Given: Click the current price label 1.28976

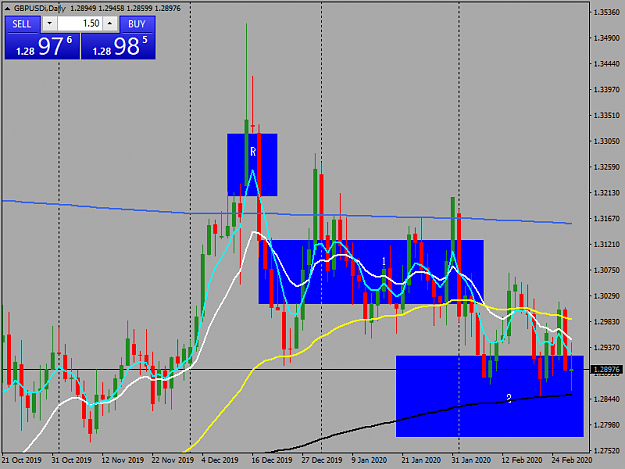Looking at the screenshot, I should (607, 370).
